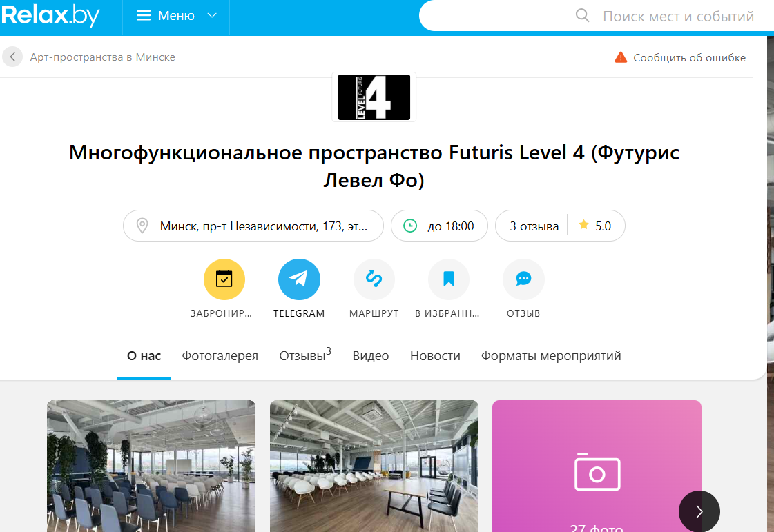Click the Relax.by logo

pyautogui.click(x=50, y=15)
